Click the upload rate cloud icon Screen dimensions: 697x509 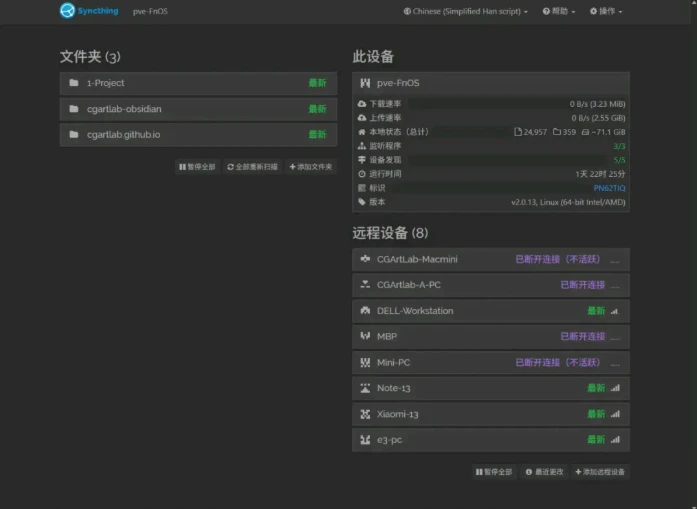click(362, 118)
